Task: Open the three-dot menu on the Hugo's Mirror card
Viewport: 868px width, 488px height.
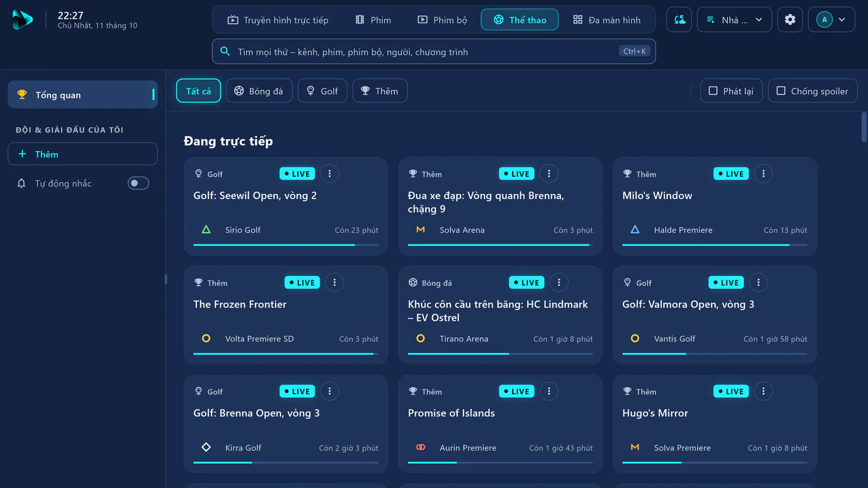Action: [x=763, y=391]
